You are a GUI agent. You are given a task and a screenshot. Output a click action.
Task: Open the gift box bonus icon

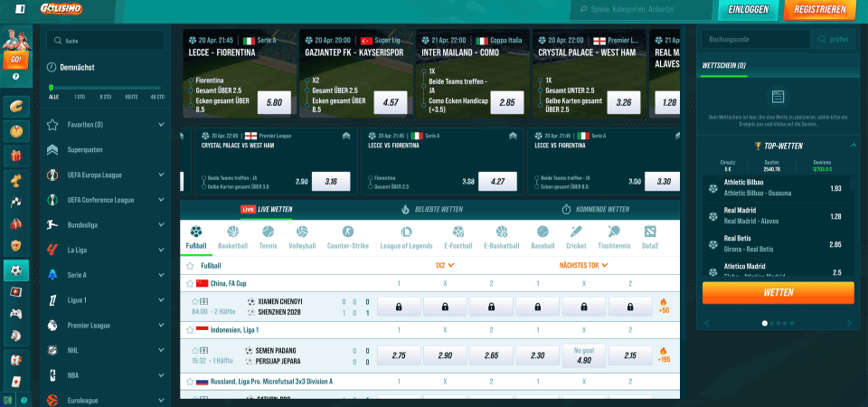[x=16, y=156]
